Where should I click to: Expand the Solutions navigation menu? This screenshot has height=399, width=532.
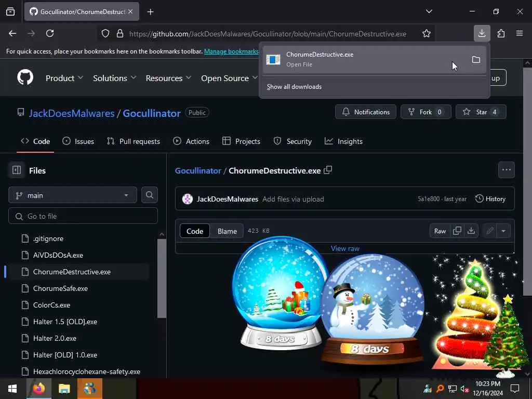click(115, 78)
